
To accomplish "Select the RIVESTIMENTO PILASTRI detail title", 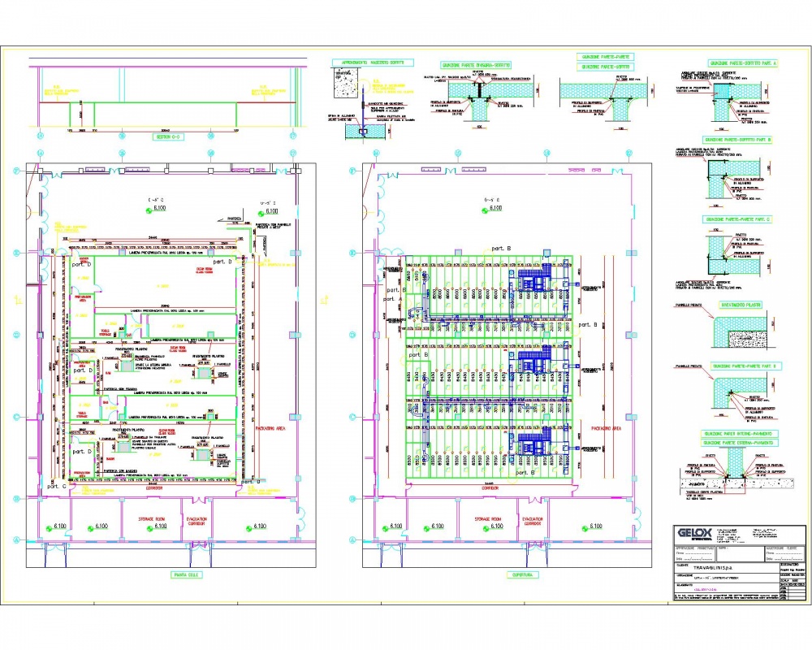I will tap(741, 305).
